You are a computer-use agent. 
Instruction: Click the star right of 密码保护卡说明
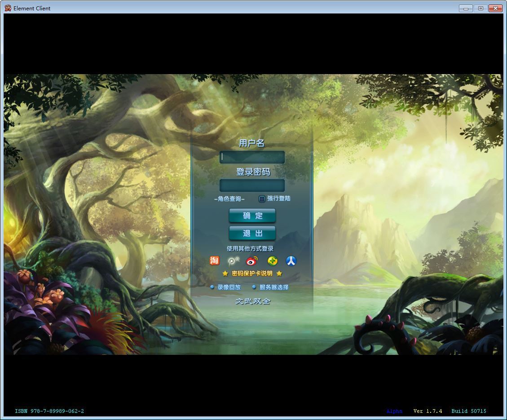click(x=279, y=274)
